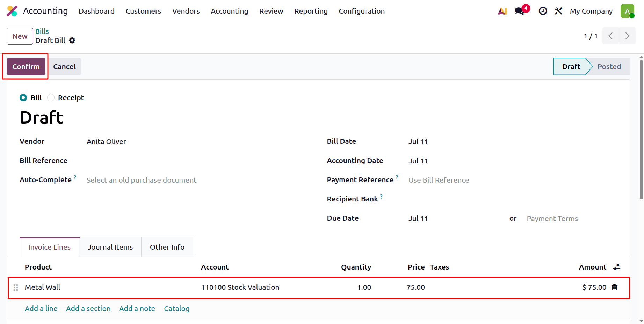Open the activities clock icon
Viewport: 644px width, 324px height.
(x=543, y=11)
